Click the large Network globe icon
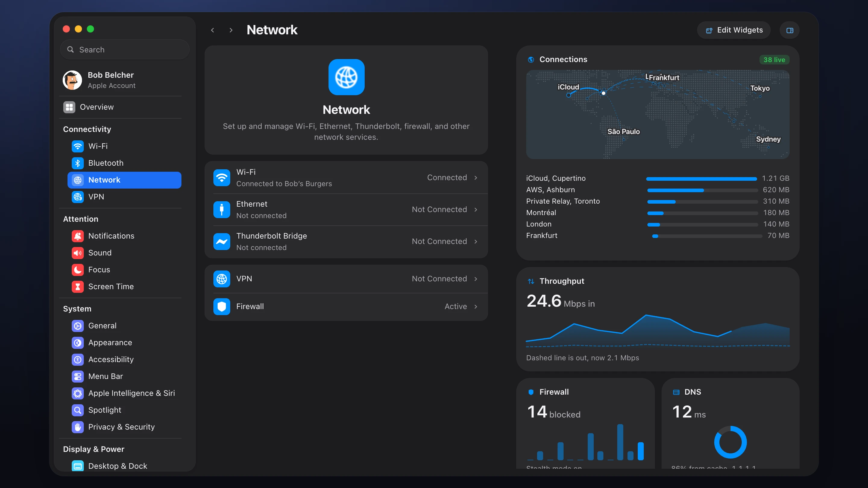This screenshot has height=488, width=868. 346,77
